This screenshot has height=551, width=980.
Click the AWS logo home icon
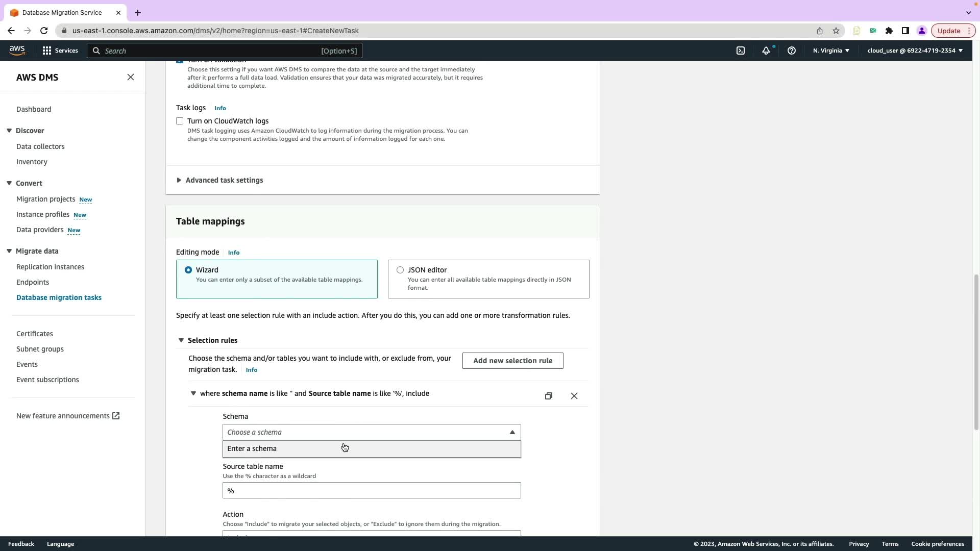[17, 50]
